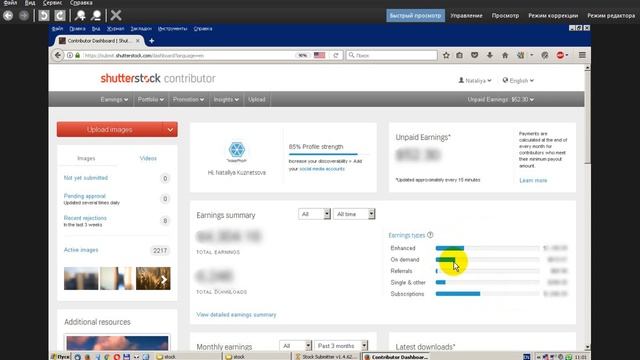Close the Contributor Dashboard tab
The width and height of the screenshot is (640, 360).
point(138,41)
